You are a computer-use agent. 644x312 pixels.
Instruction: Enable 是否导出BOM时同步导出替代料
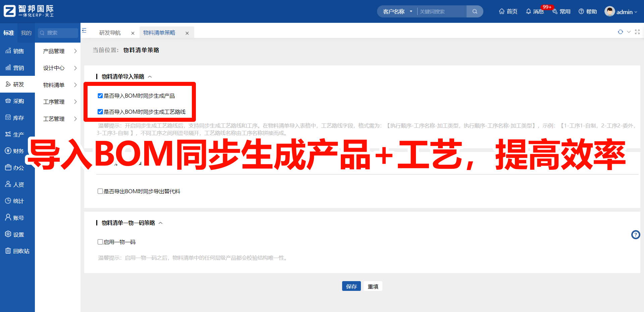point(100,191)
